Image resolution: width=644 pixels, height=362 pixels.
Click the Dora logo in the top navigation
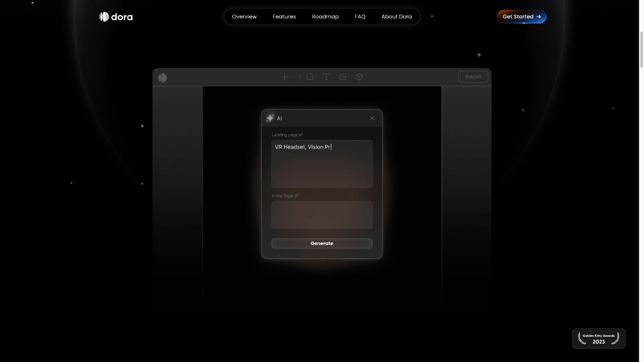click(x=115, y=17)
